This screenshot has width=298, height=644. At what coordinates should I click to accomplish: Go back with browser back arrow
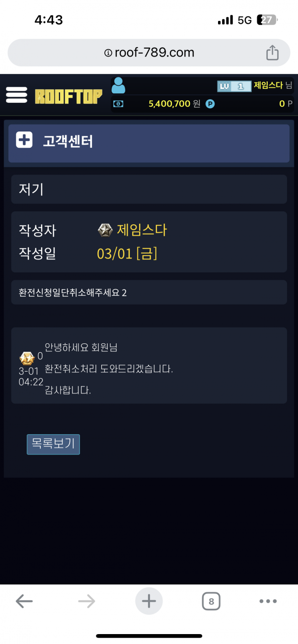24,601
